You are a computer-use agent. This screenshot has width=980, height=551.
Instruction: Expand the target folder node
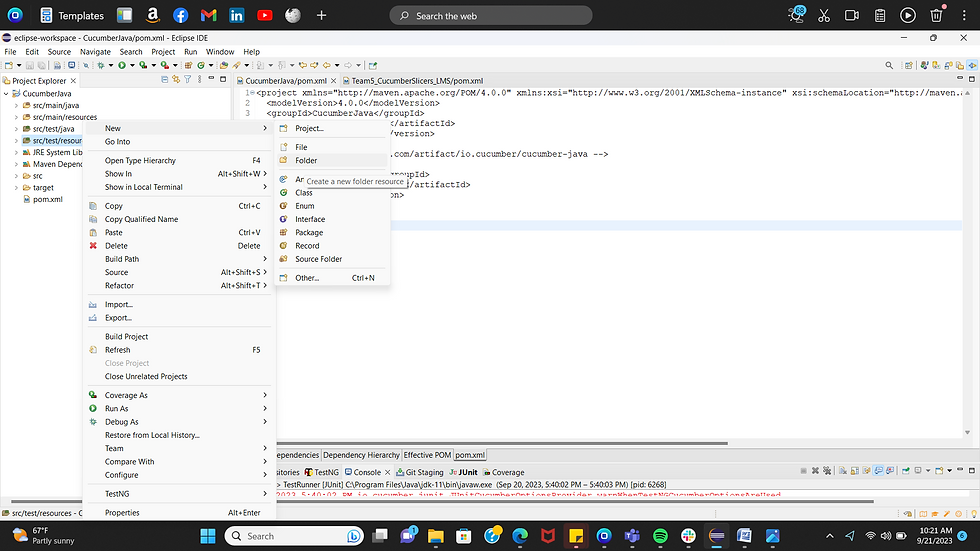(x=16, y=187)
